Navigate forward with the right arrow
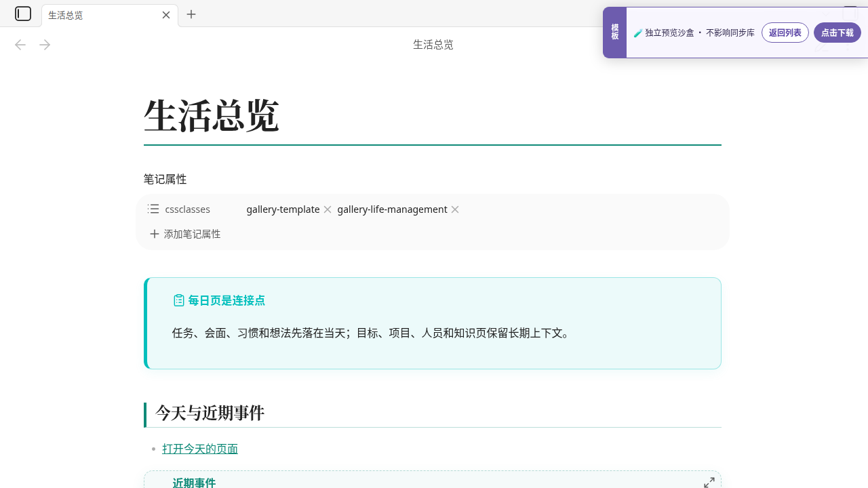The height and width of the screenshot is (488, 868). coord(45,45)
